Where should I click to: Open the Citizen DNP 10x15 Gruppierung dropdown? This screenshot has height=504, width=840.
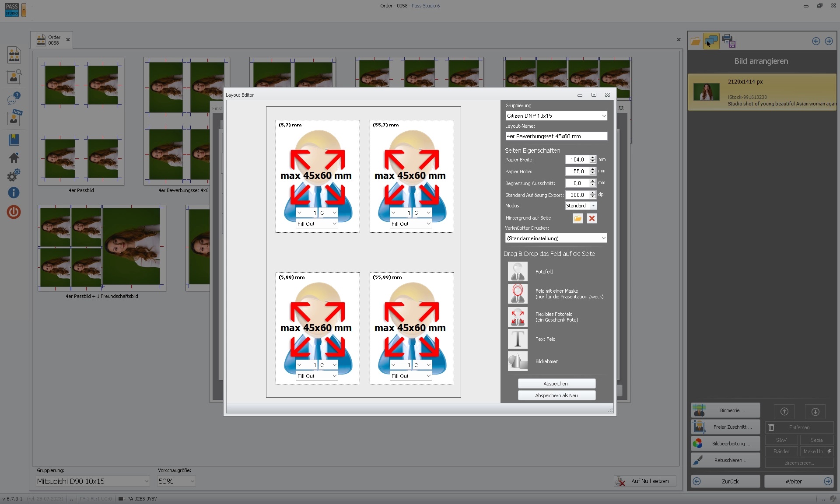point(604,115)
